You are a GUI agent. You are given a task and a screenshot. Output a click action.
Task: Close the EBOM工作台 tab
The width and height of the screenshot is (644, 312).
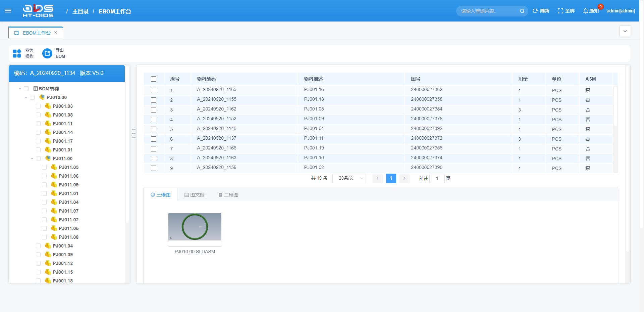pyautogui.click(x=56, y=33)
